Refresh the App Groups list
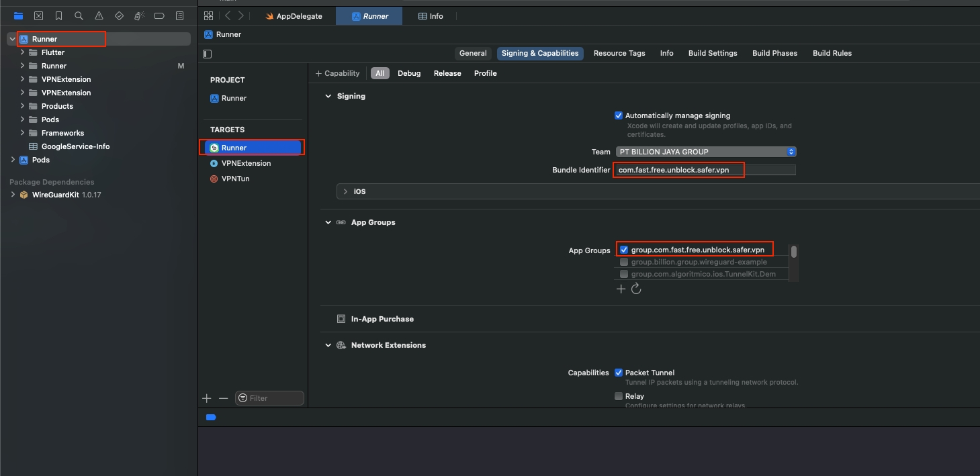Viewport: 980px width, 476px height. pos(636,289)
